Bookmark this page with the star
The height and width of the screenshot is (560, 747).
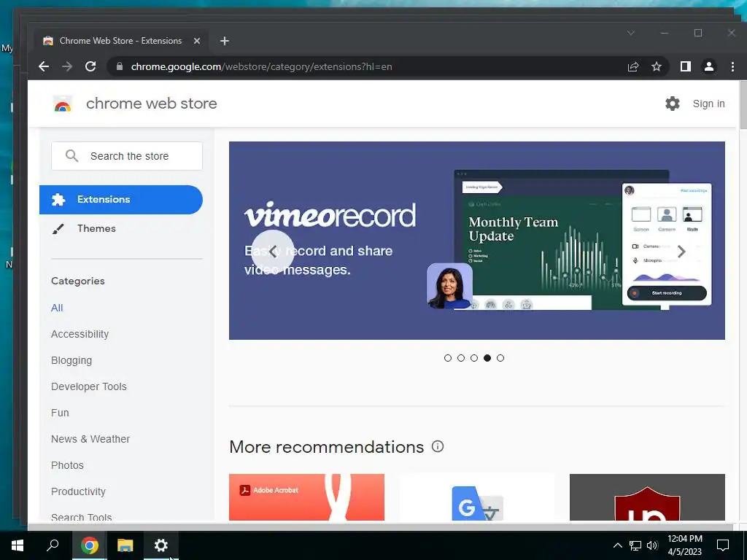click(657, 66)
